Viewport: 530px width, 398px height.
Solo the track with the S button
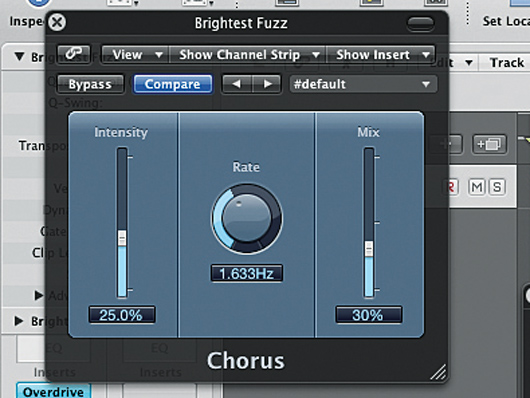click(497, 187)
